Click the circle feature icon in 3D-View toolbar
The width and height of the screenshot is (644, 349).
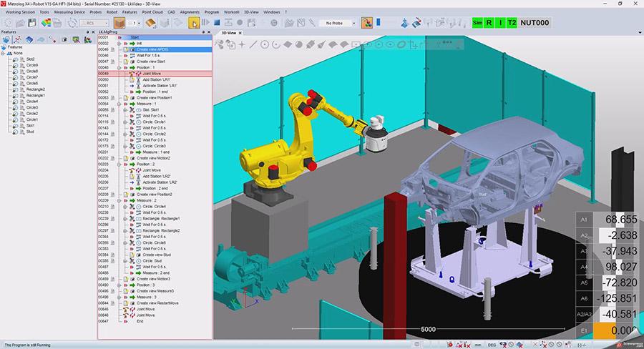coord(264,44)
